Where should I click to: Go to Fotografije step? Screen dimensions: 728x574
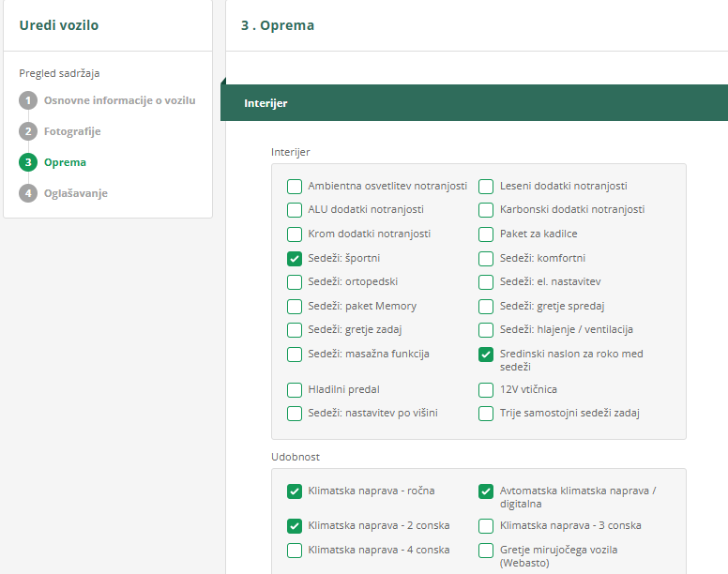click(x=72, y=131)
